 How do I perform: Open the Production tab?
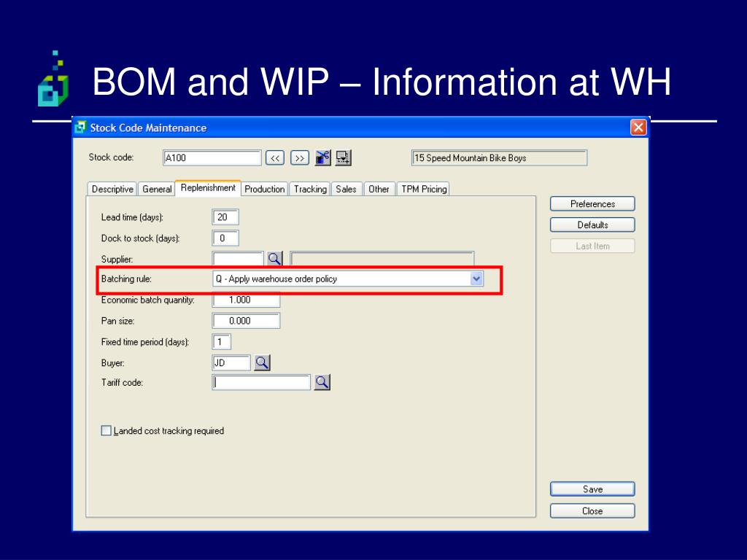click(x=264, y=189)
